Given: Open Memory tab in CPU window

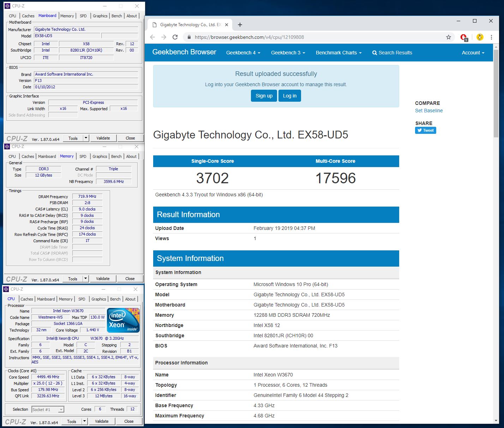Looking at the screenshot, I should [66, 299].
